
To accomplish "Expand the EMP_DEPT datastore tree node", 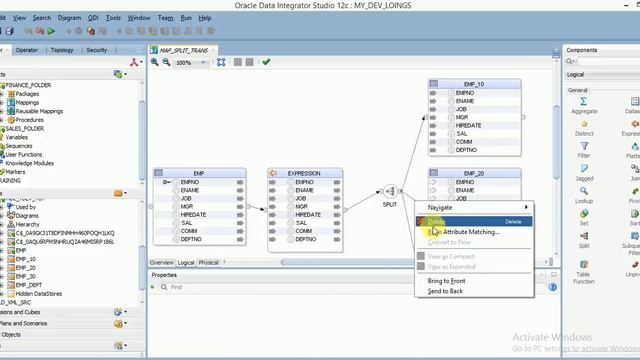I will (2, 285).
